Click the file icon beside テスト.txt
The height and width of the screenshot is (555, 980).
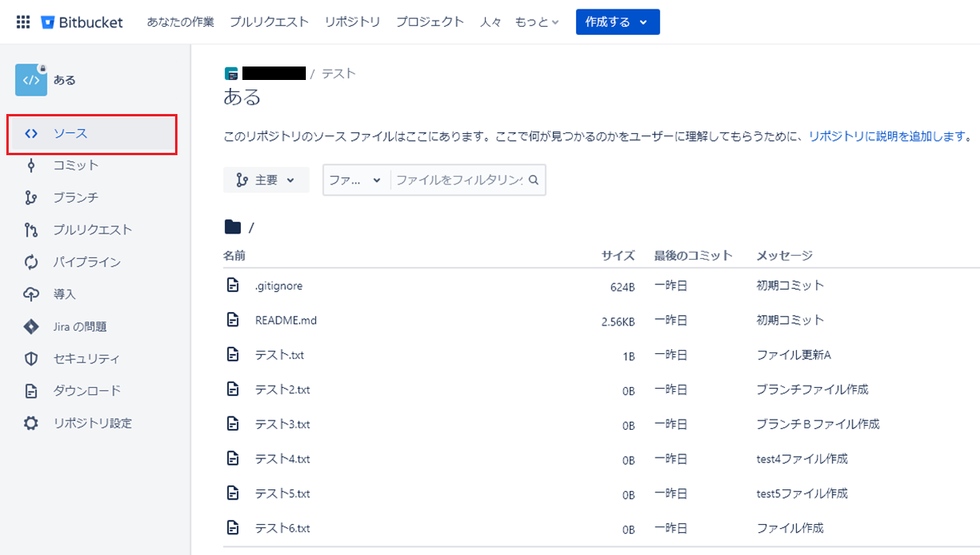pyautogui.click(x=233, y=355)
